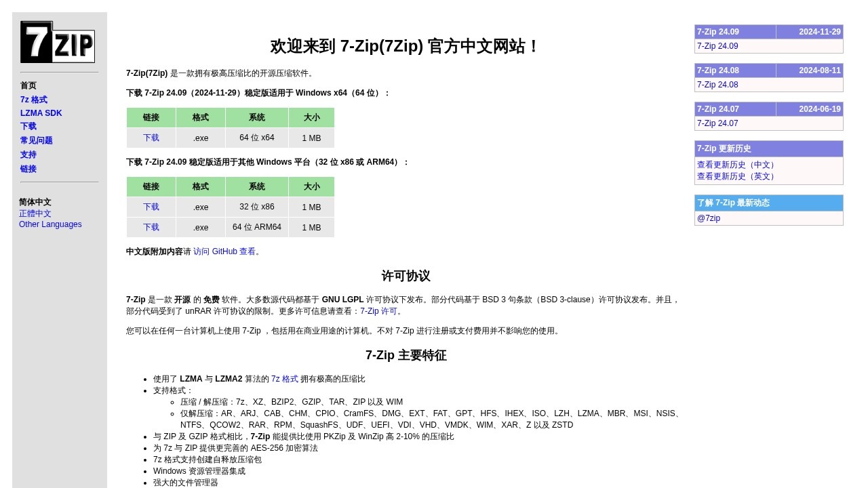
Task: Click the 7-Zip 24.08 news box header
Action: [x=736, y=70]
